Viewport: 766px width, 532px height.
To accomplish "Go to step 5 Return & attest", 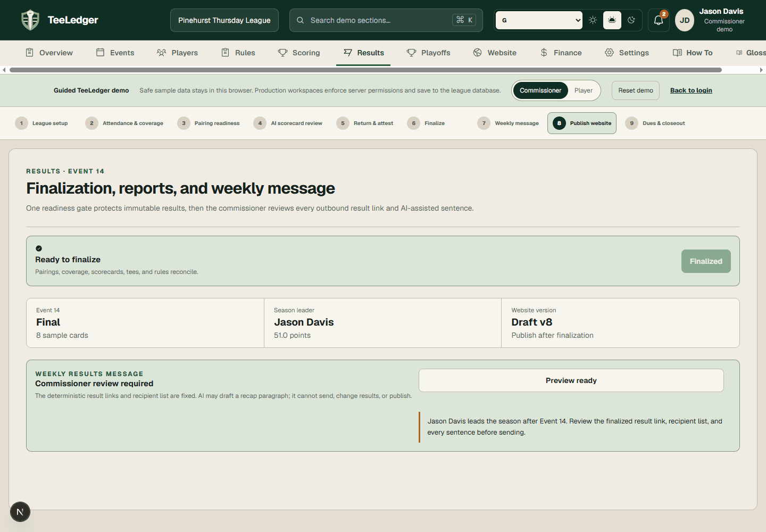I will point(365,123).
